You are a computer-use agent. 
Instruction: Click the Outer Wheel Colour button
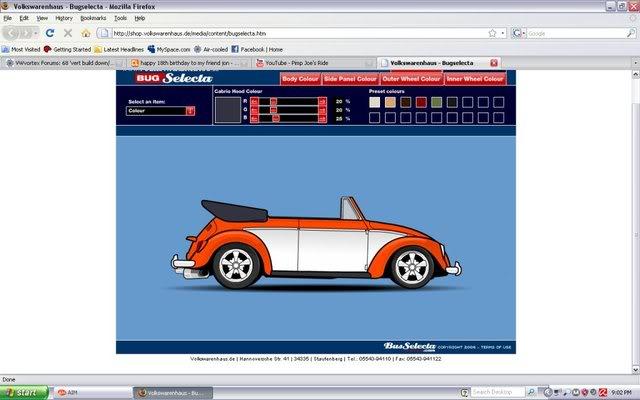click(x=411, y=79)
